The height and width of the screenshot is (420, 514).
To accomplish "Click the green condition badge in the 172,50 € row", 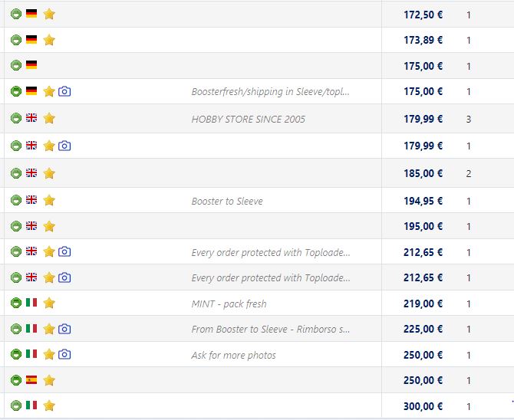I will pos(16,14).
